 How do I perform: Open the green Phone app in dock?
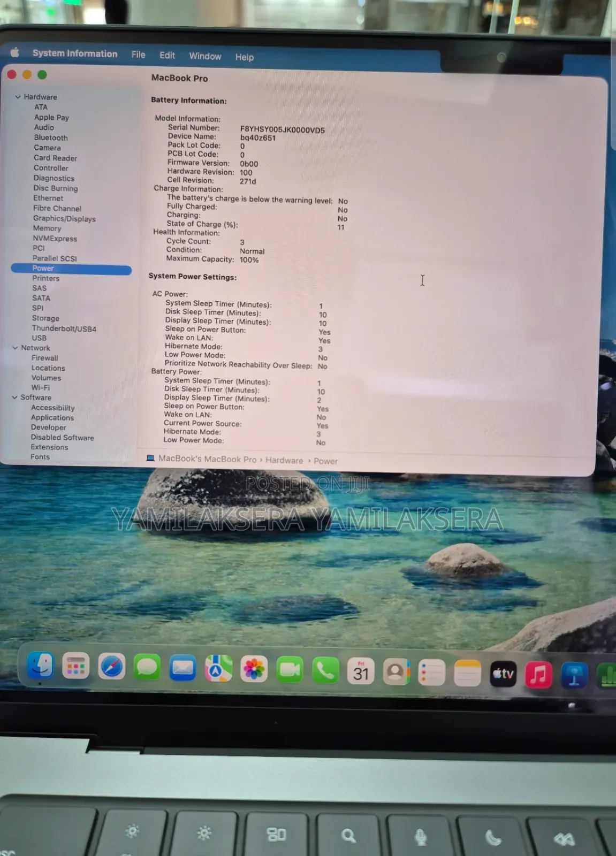coord(325,671)
